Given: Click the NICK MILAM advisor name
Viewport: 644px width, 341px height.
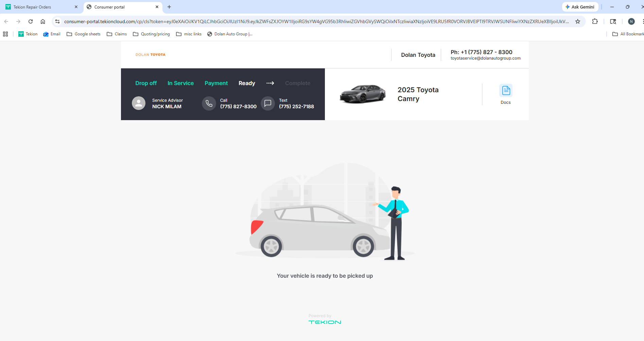Looking at the screenshot, I should (167, 107).
